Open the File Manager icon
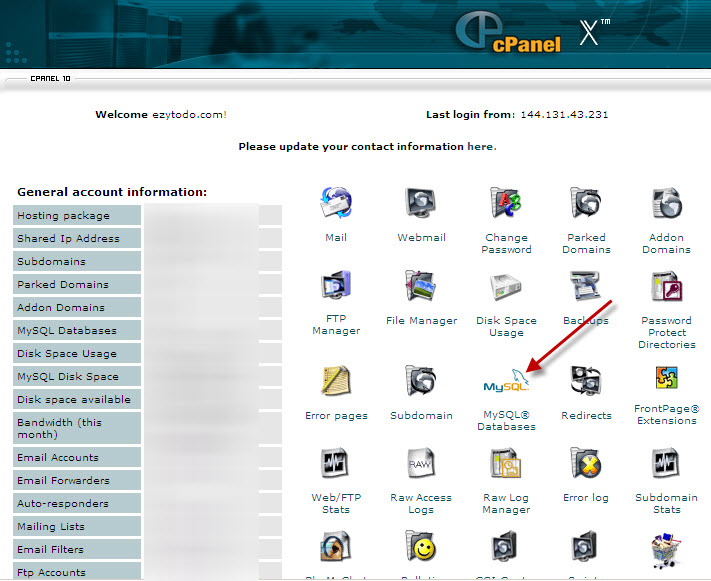711x581 pixels. [x=421, y=288]
